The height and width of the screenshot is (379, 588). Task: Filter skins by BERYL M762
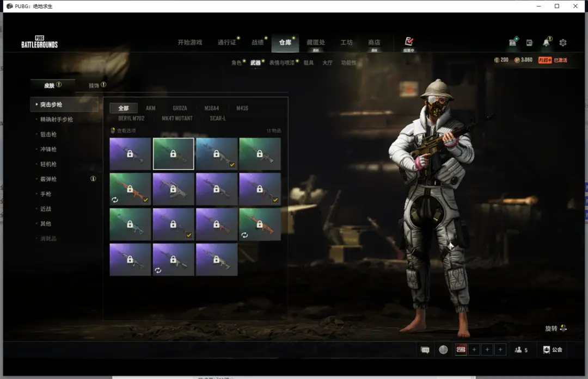pyautogui.click(x=131, y=118)
